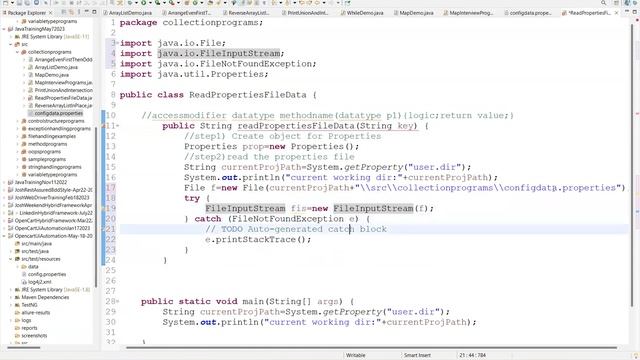Viewport: 640px width, 360px height.
Task: Click the warning marker on line 19
Action: [103, 209]
